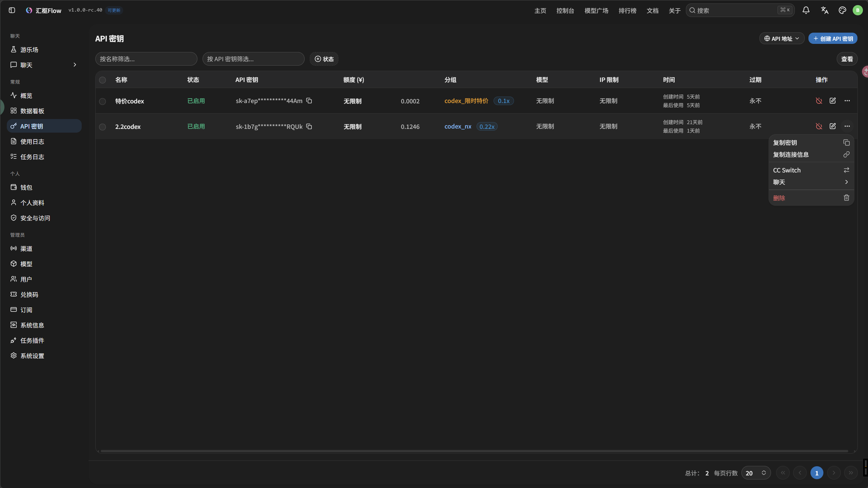The width and height of the screenshot is (868, 488).
Task: Open the 状态 filter
Action: [324, 59]
